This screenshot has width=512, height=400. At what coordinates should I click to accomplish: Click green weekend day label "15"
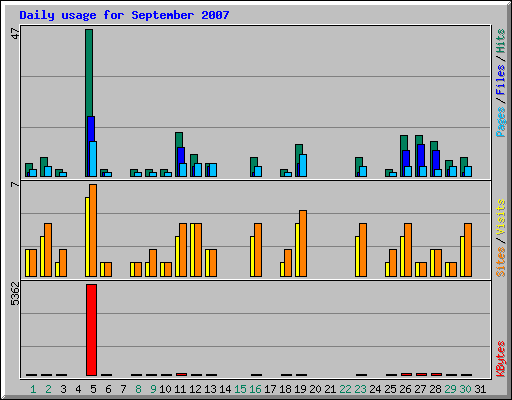pyautogui.click(x=240, y=389)
